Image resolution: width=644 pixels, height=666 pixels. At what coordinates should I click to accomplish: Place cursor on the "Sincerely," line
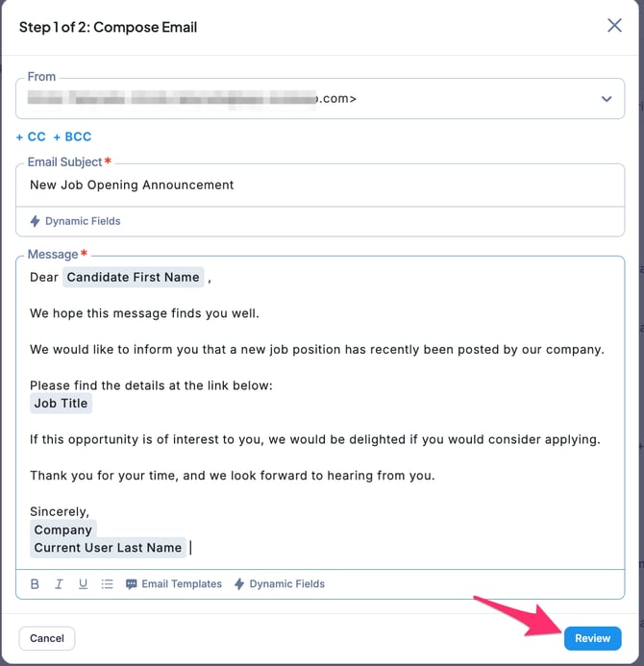(60, 511)
